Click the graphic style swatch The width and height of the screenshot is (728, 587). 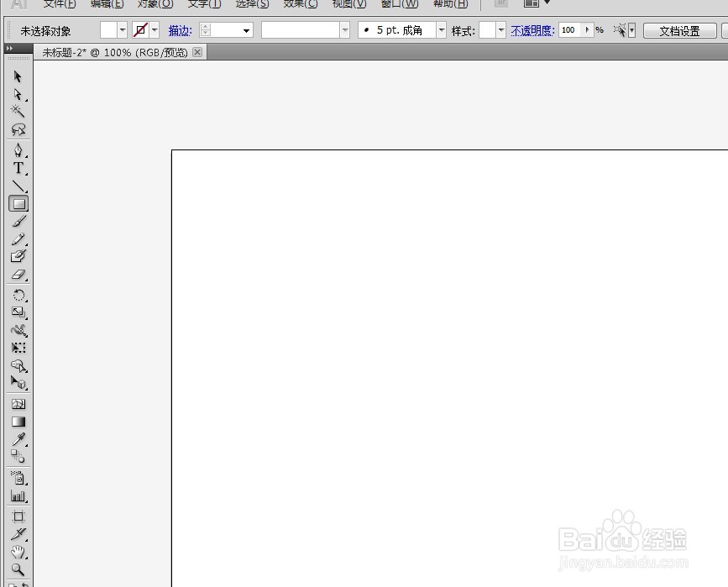488,30
